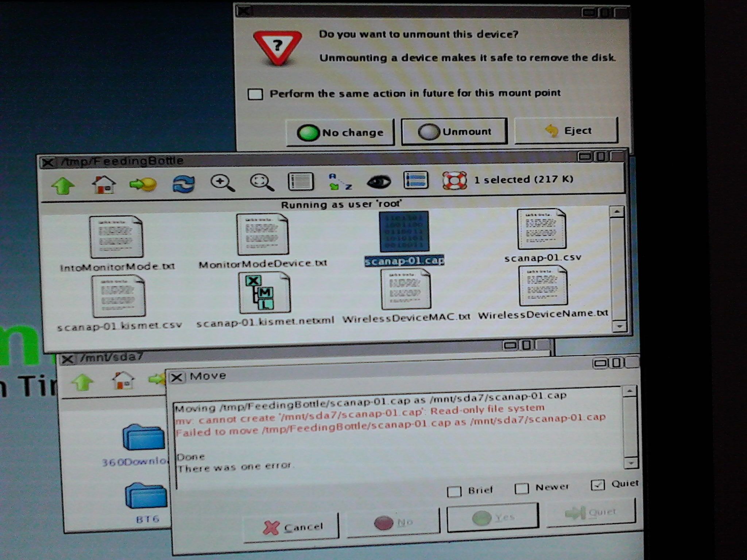Click the zoom in magnifier icon

coord(222,182)
